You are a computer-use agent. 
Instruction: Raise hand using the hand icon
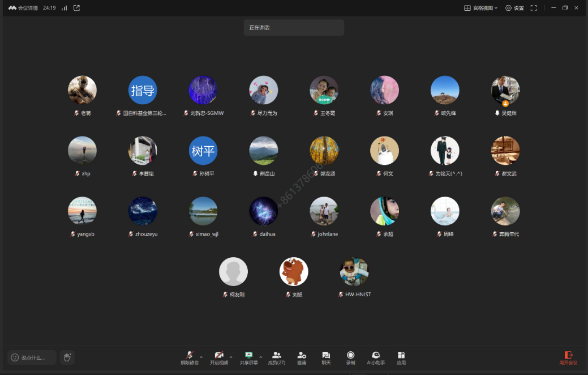(x=67, y=357)
